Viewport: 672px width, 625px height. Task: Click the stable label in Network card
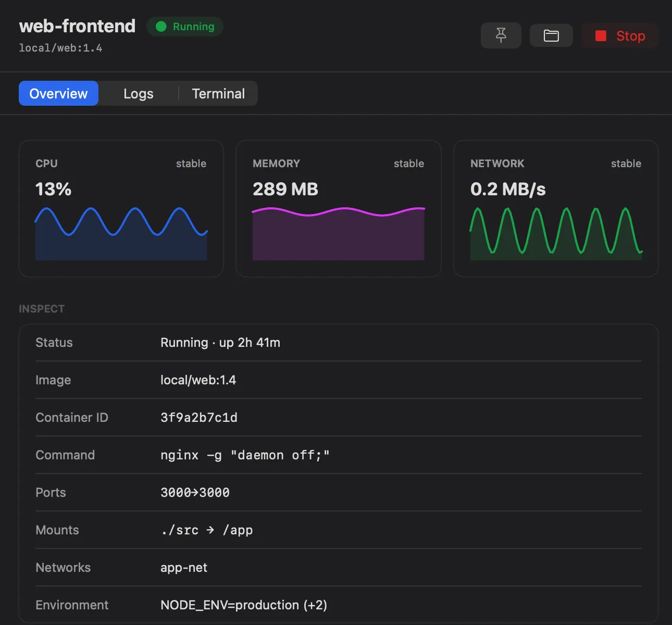(626, 164)
